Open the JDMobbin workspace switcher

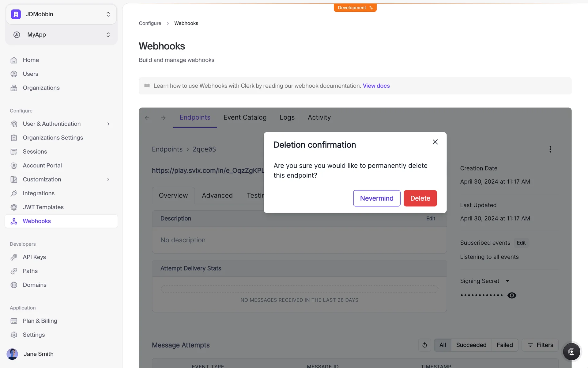(x=61, y=14)
